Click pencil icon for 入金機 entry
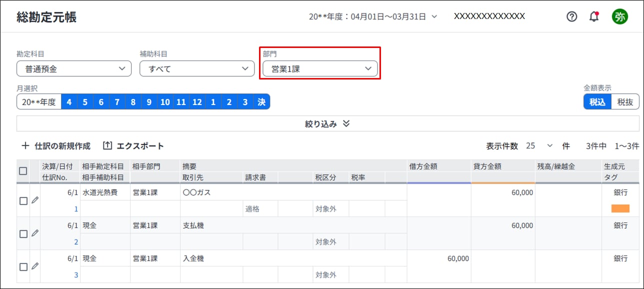This screenshot has width=644, height=289. 34,266
